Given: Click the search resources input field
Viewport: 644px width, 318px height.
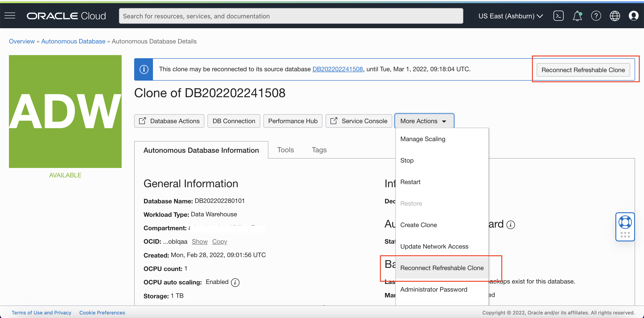Looking at the screenshot, I should [291, 16].
